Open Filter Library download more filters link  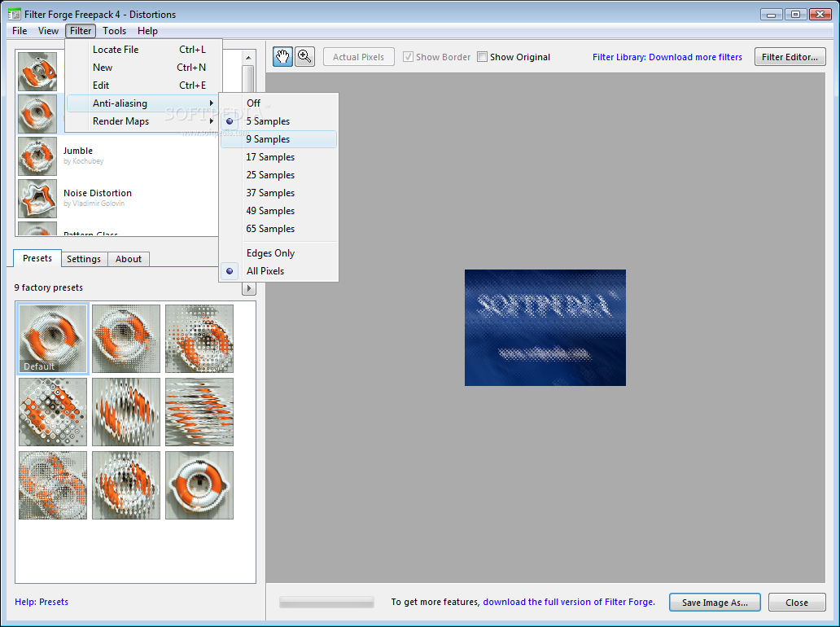[667, 57]
